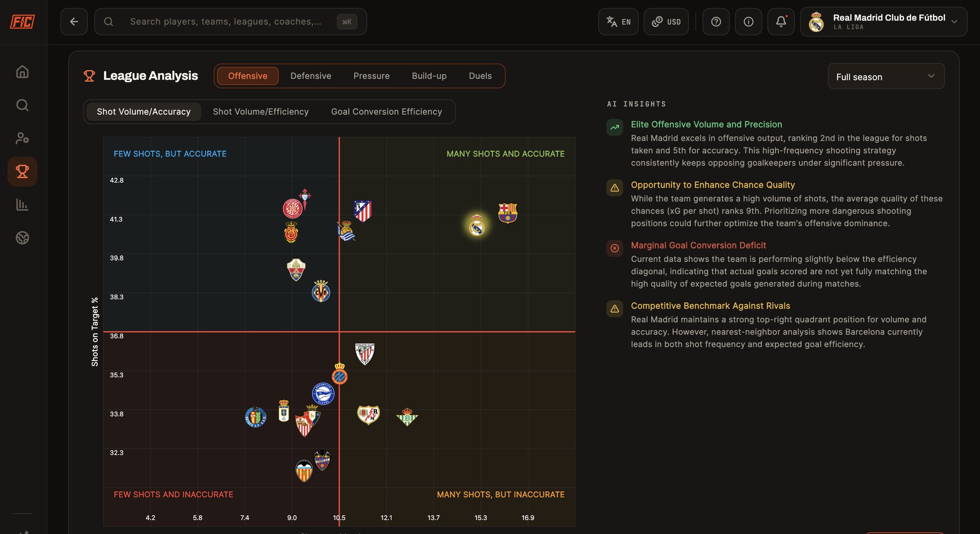Image resolution: width=980 pixels, height=534 pixels.
Task: Switch to the Build-up tab
Action: coord(429,76)
